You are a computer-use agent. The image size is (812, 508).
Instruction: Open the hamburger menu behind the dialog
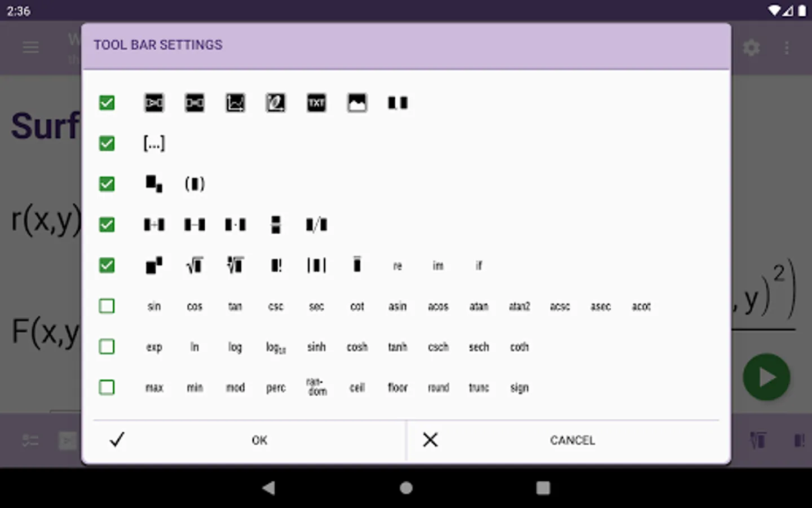click(x=30, y=47)
